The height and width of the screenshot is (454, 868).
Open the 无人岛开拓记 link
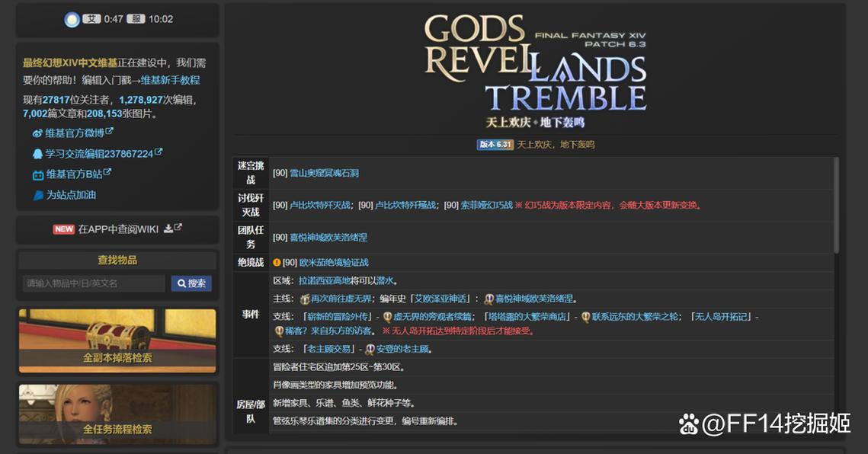721,317
